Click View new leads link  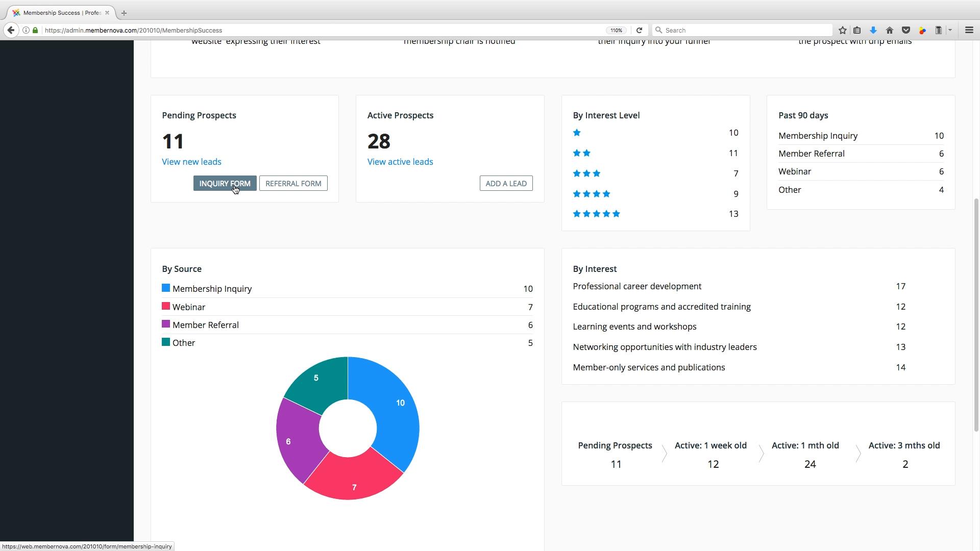[191, 161]
